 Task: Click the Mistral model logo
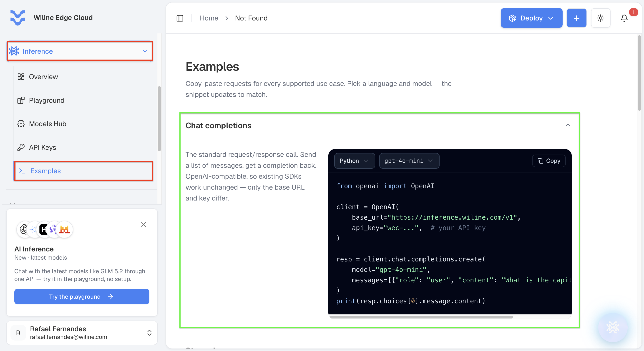pos(64,229)
